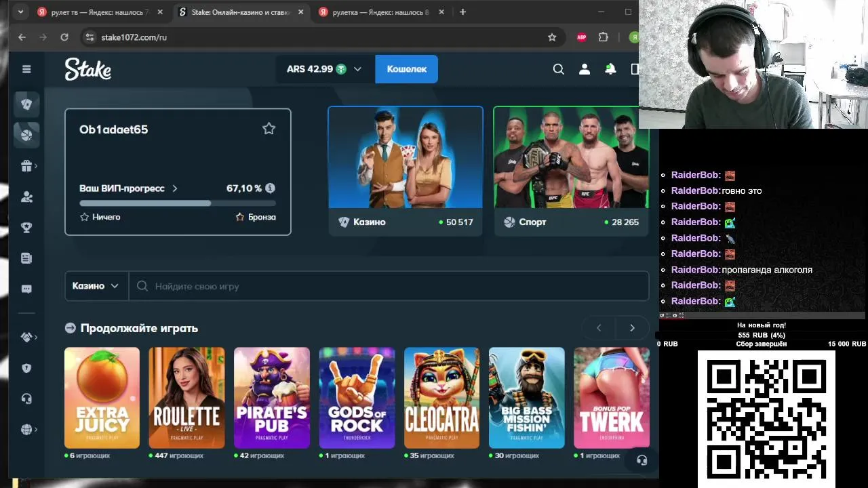The width and height of the screenshot is (868, 488).
Task: Launch the Pirate's Pub game
Action: [272, 398]
